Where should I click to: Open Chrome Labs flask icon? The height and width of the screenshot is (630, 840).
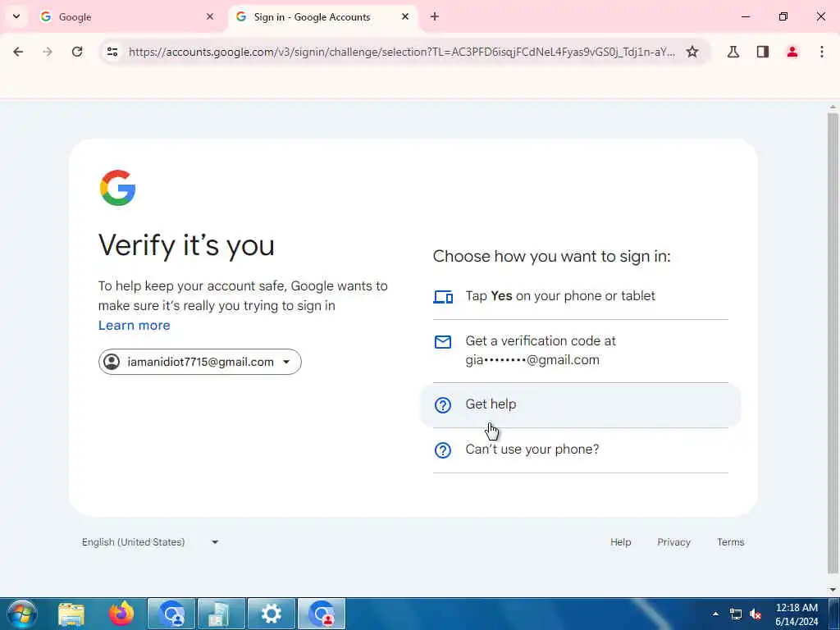(x=733, y=52)
